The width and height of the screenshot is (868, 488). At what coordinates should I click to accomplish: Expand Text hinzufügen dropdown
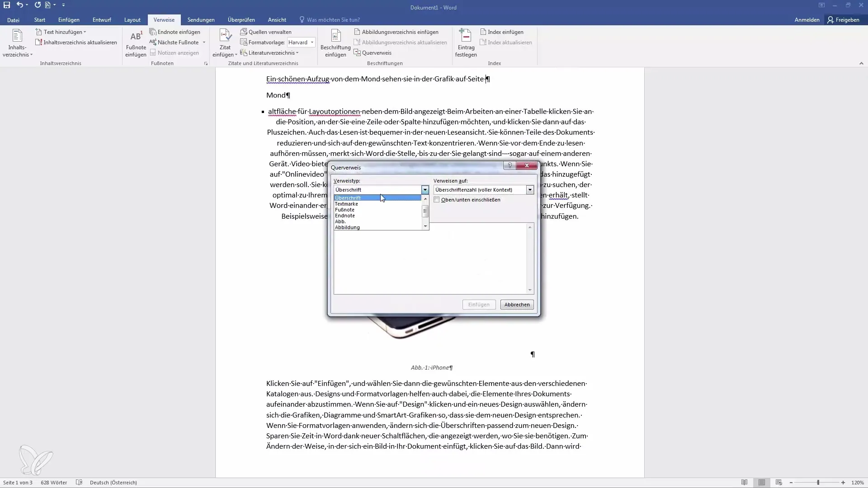[85, 32]
